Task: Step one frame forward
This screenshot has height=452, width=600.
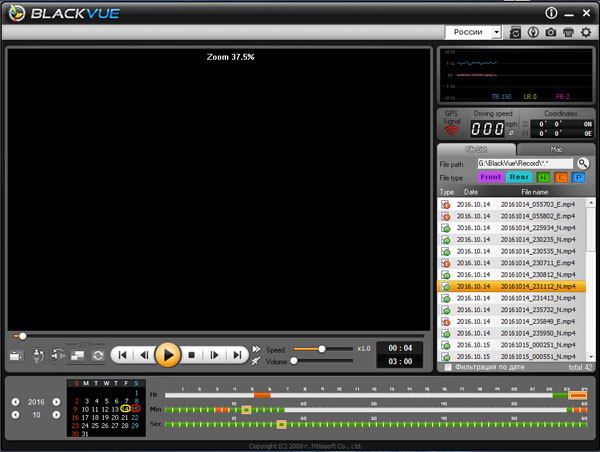Action: (x=214, y=355)
